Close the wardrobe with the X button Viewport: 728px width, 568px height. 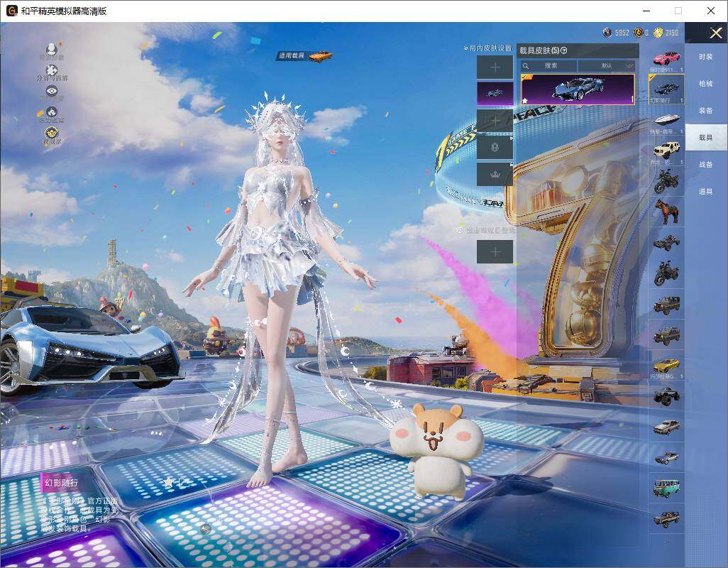[x=715, y=33]
